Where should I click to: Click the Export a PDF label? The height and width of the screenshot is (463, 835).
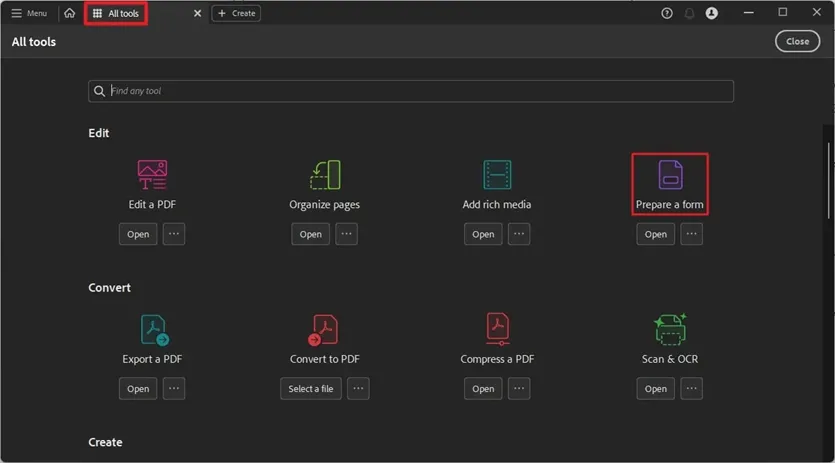pyautogui.click(x=152, y=359)
